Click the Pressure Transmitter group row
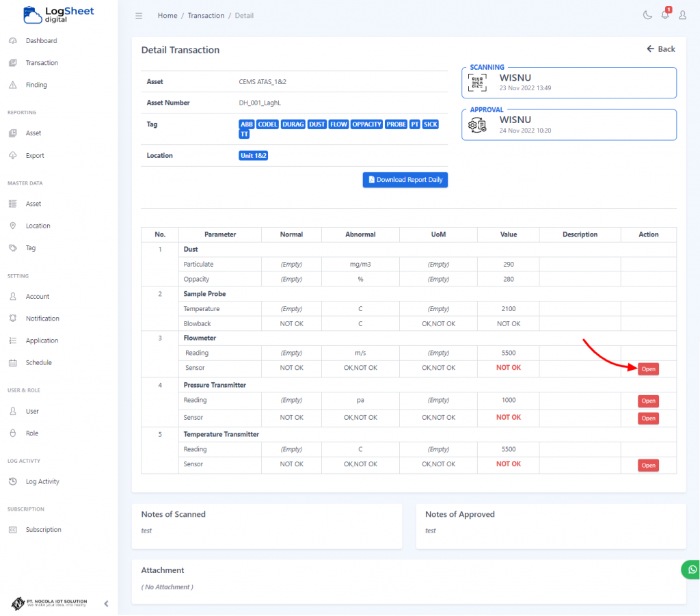 tap(427, 385)
